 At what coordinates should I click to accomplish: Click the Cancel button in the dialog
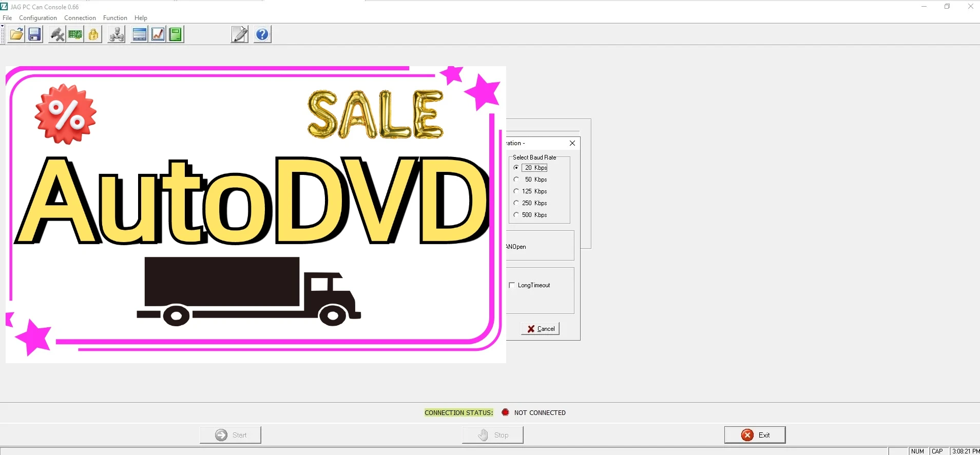tap(541, 329)
